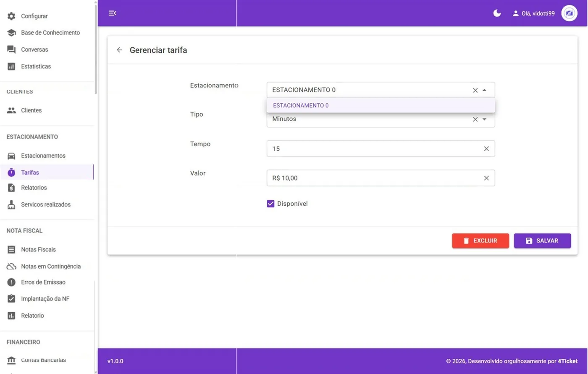Collapse the Estacionamento dropdown arrow
The width and height of the screenshot is (588, 374).
[x=484, y=90]
